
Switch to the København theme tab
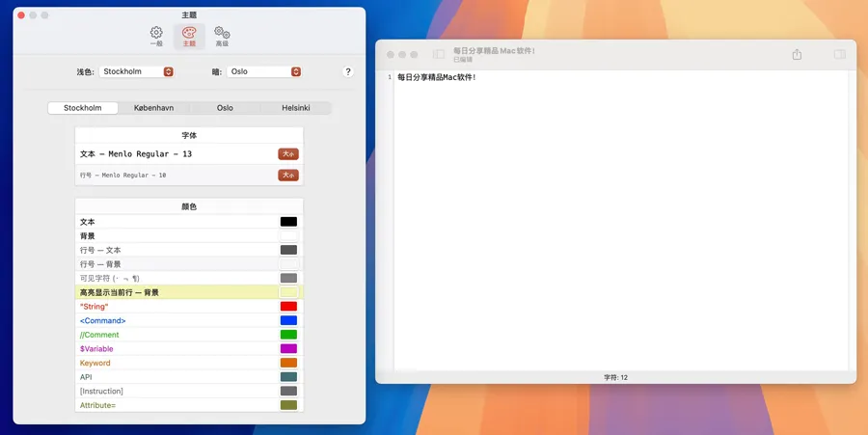pos(153,108)
